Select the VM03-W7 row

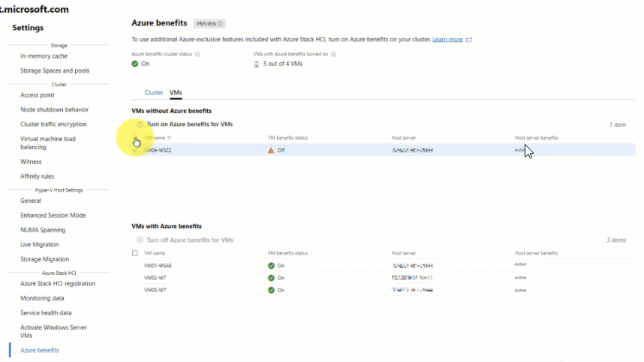point(384,290)
